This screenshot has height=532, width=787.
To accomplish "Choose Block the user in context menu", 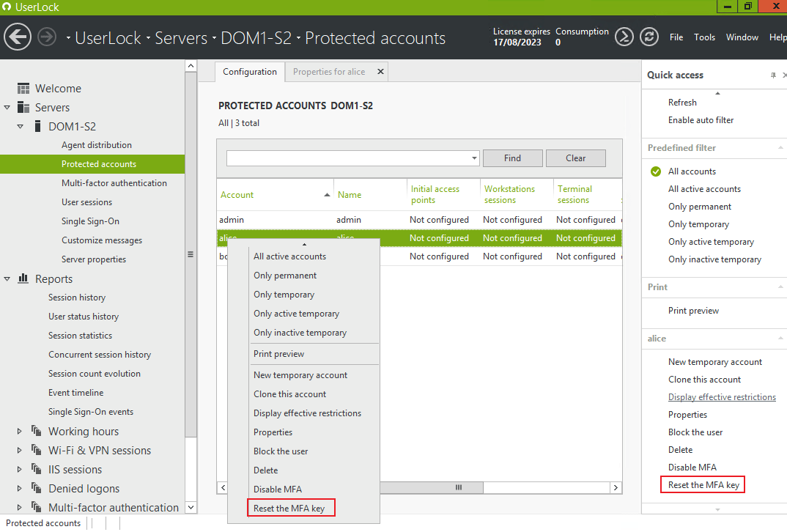I will coord(281,451).
